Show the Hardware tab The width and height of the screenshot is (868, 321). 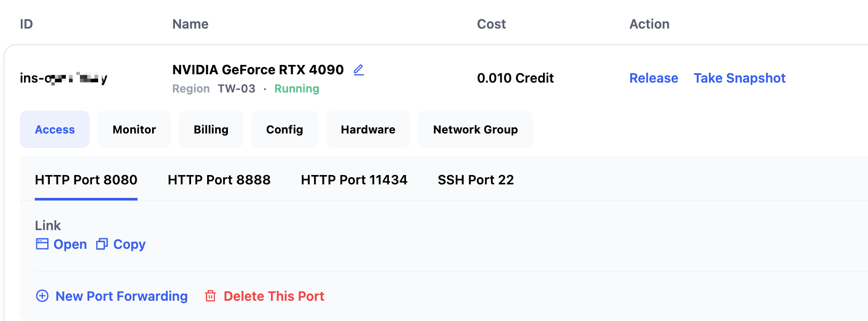coord(368,129)
